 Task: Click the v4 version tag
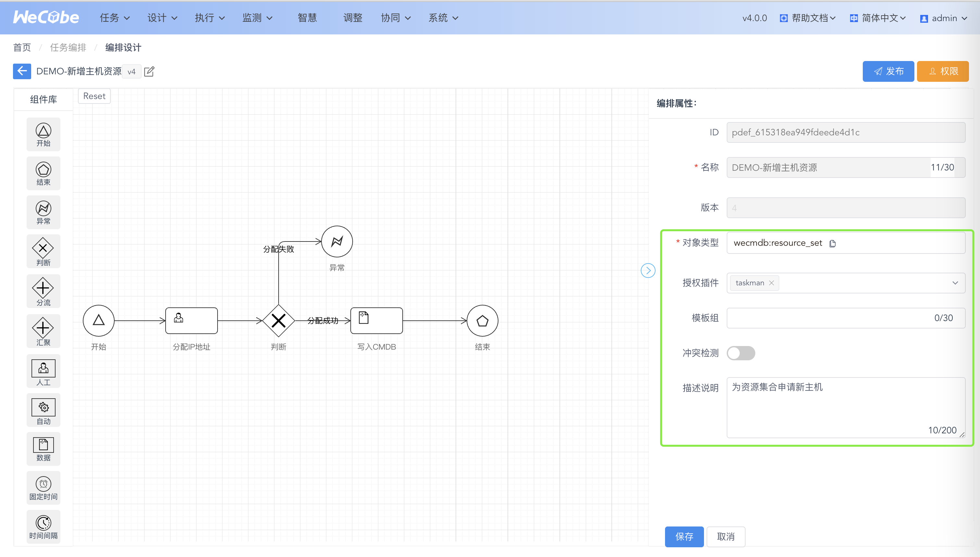tap(131, 71)
